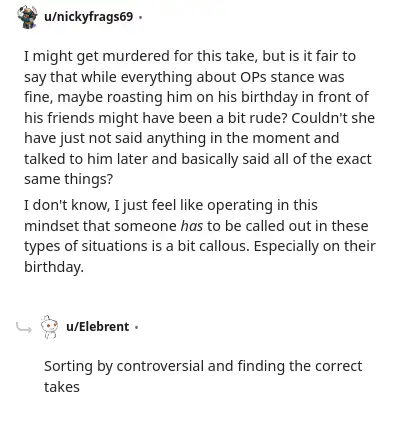Click the word "takes" ending Elebrent's reply
Image resolution: width=400 pixels, height=422 pixels.
pyautogui.click(x=62, y=387)
